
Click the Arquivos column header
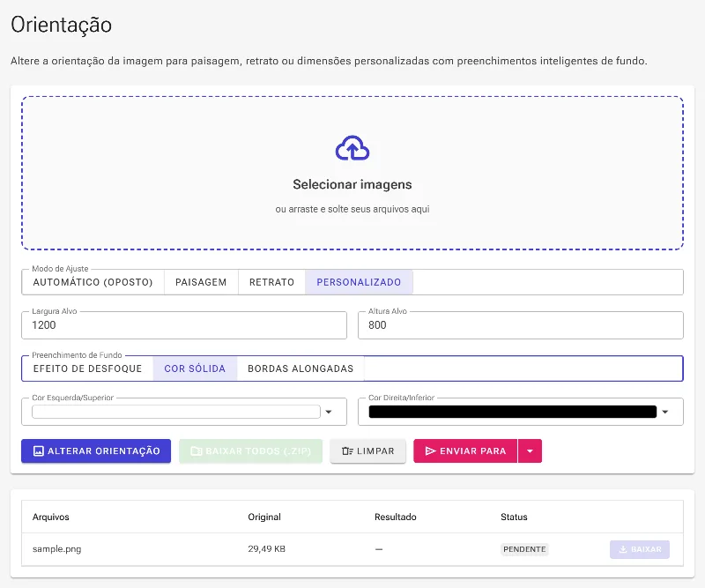[51, 517]
